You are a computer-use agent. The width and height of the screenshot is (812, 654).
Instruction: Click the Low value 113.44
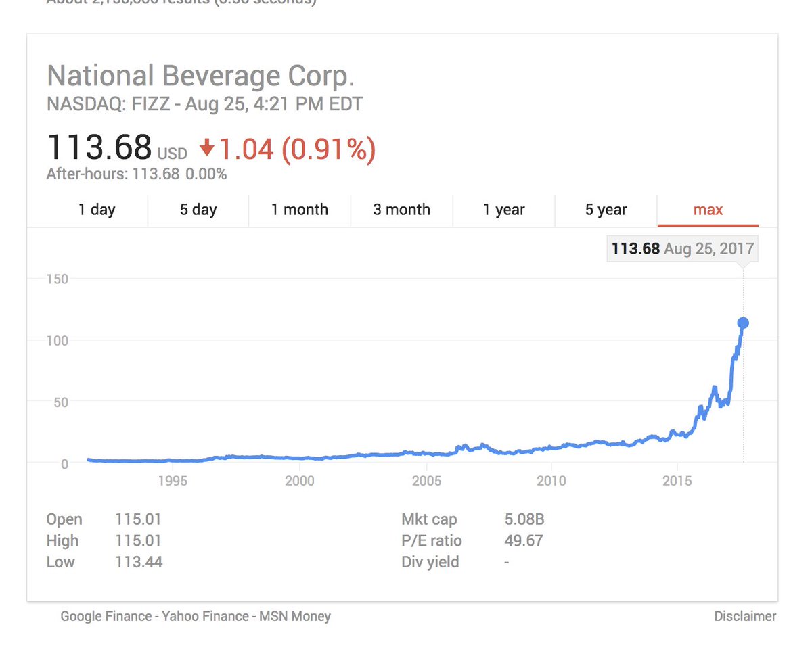(139, 562)
